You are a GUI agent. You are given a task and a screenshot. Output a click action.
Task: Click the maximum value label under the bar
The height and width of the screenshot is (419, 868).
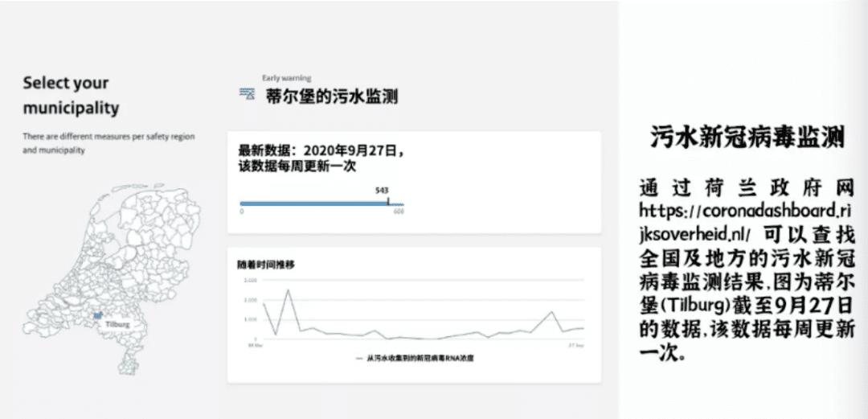(x=399, y=212)
